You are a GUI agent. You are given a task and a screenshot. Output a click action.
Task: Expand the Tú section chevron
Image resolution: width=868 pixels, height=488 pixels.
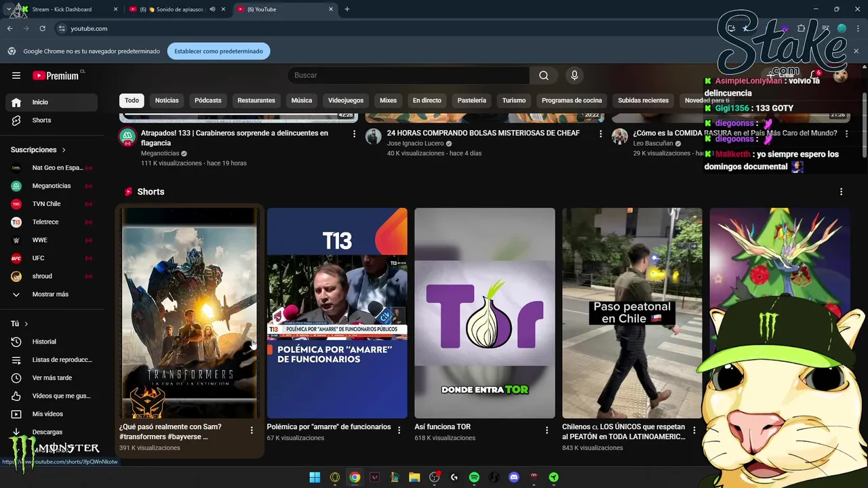click(26, 324)
